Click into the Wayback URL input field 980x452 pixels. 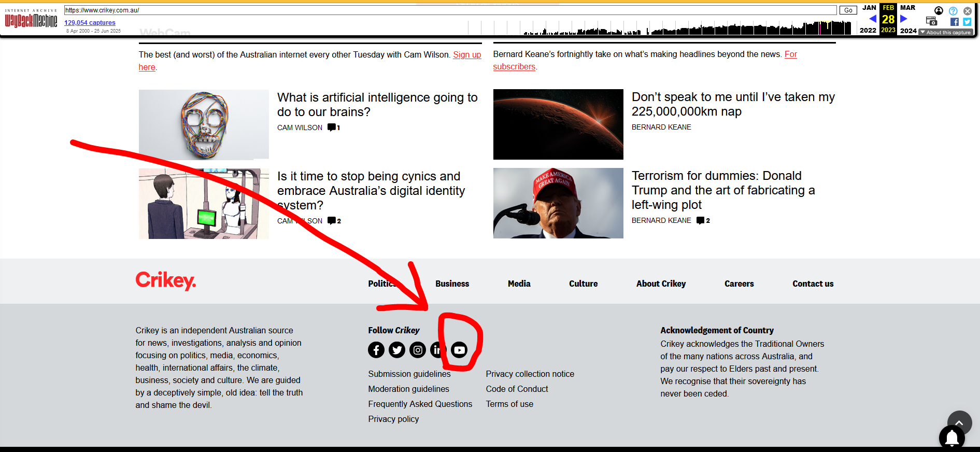pyautogui.click(x=450, y=10)
